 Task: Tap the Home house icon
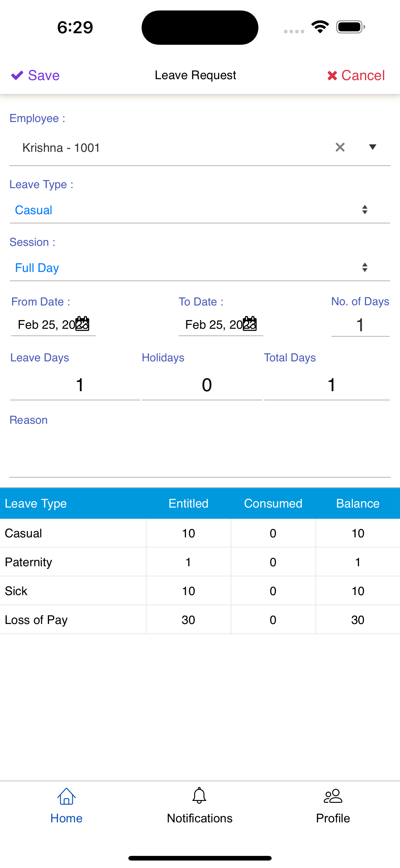(x=66, y=796)
